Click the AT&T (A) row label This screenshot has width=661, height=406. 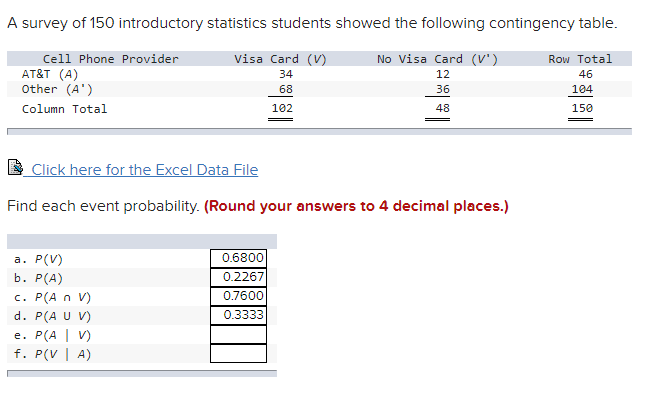point(50,74)
